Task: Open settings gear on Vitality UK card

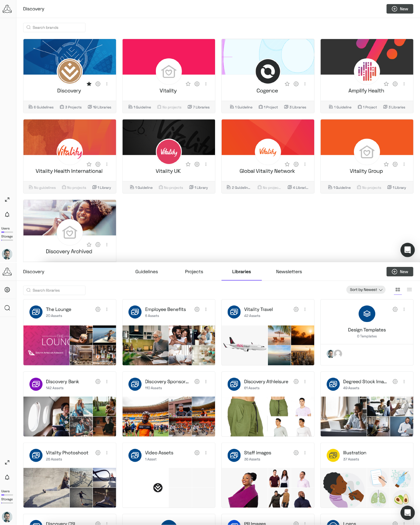Action: [x=197, y=164]
